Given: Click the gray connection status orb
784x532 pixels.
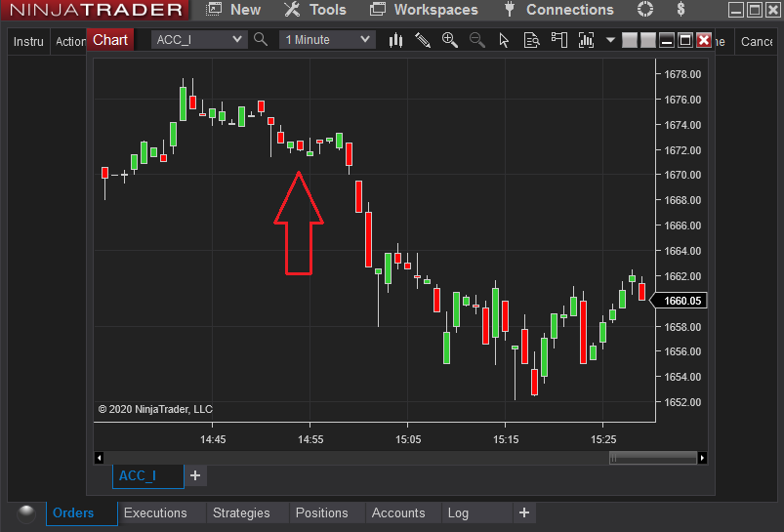Looking at the screenshot, I should click(x=26, y=513).
